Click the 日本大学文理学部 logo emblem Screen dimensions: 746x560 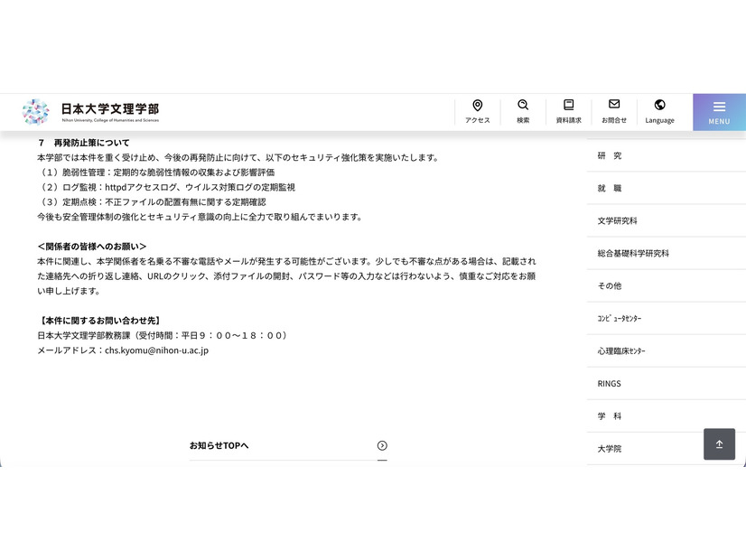click(36, 112)
